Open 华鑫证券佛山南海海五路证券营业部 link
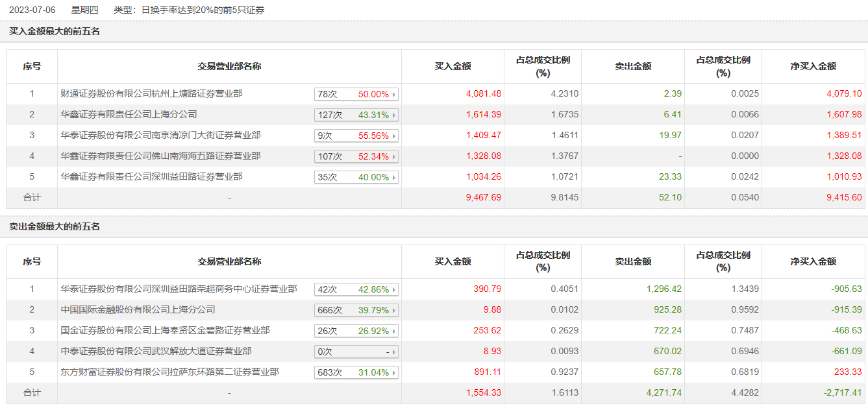Image resolution: width=868 pixels, height=408 pixels. tap(160, 156)
